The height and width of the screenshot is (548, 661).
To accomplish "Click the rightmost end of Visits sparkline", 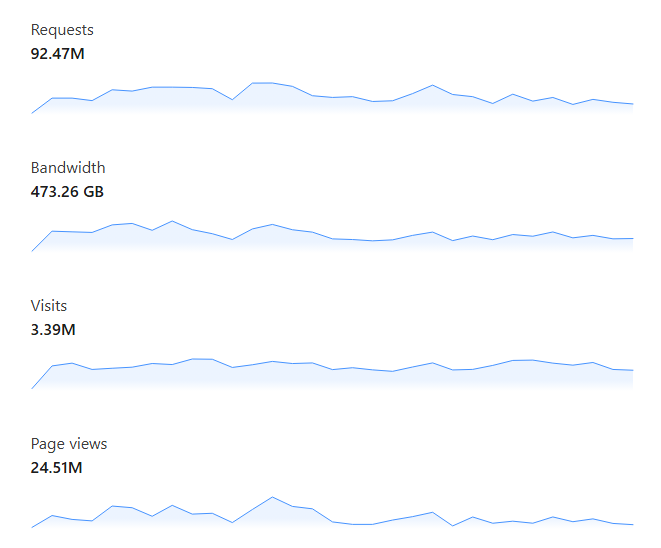I will click(x=633, y=370).
